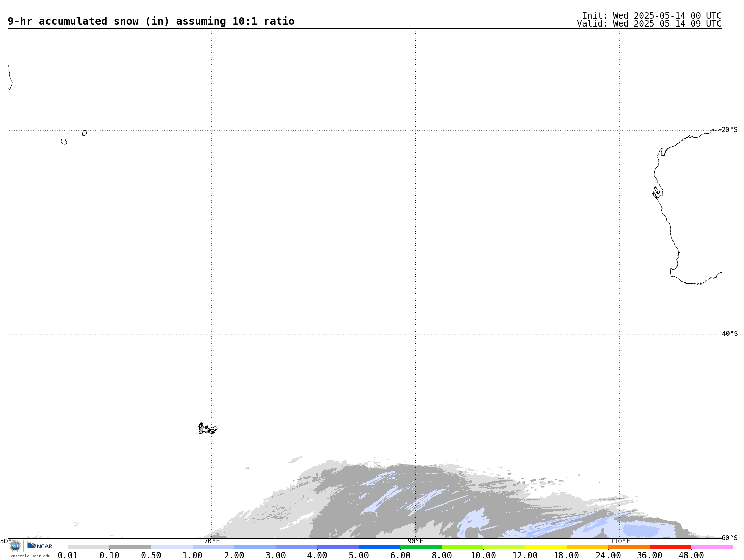744x560 pixels.
Task: Click the Kerguelen Islands outline near 70°E
Action: (208, 428)
